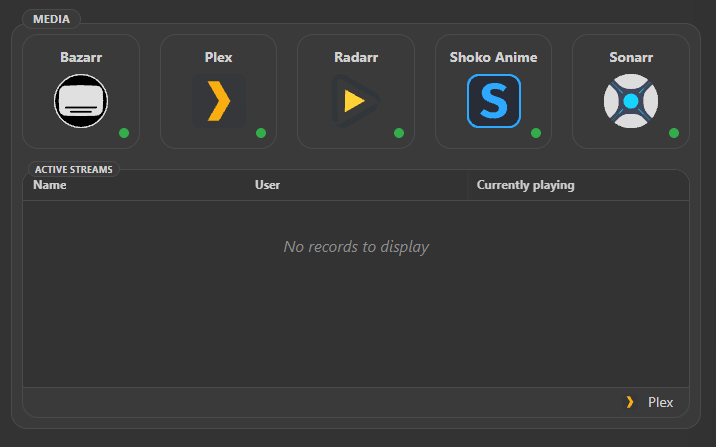Sort by the Currently playing column
The image size is (716, 447).
[x=526, y=185]
